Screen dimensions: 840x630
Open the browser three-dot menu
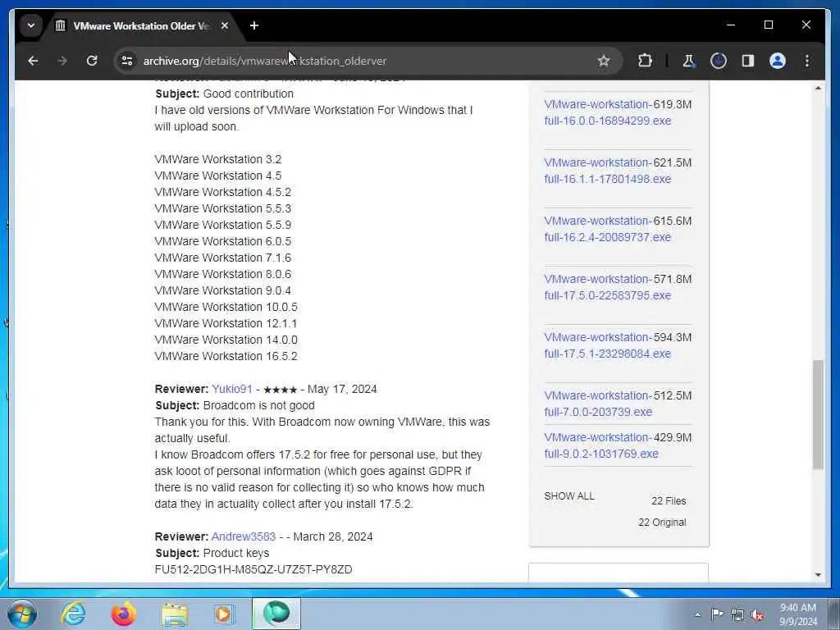[807, 61]
